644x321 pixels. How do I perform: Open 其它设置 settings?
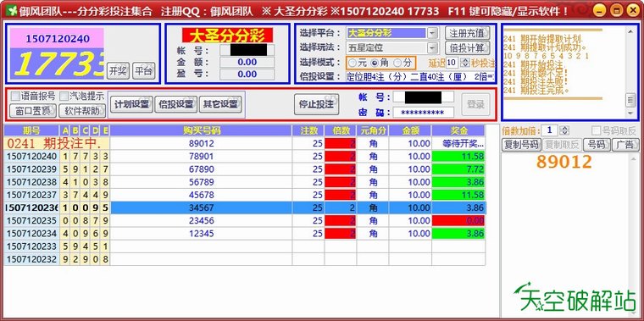(x=220, y=104)
